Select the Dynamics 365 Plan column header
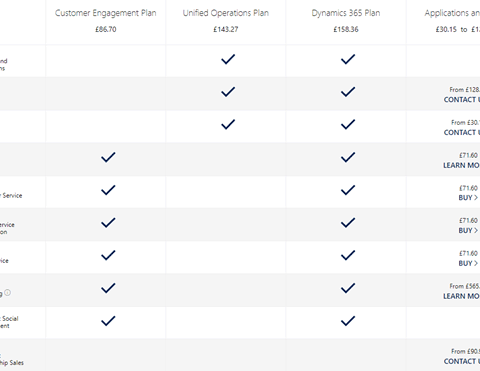 point(346,13)
